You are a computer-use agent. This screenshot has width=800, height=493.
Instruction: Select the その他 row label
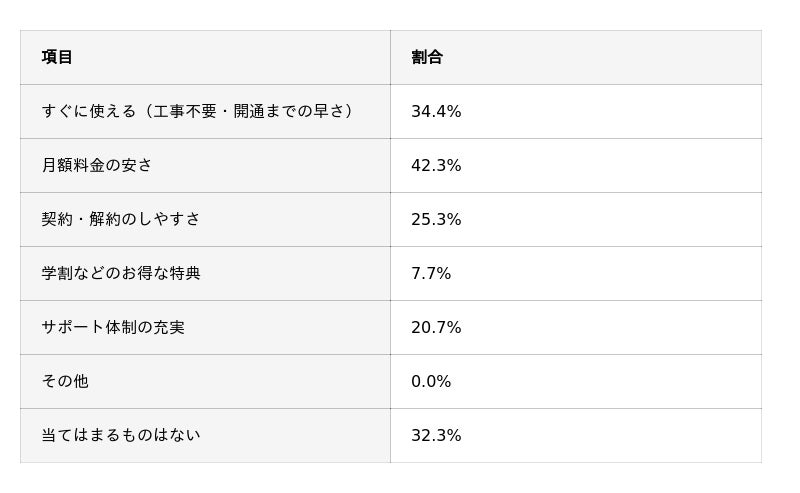point(65,381)
